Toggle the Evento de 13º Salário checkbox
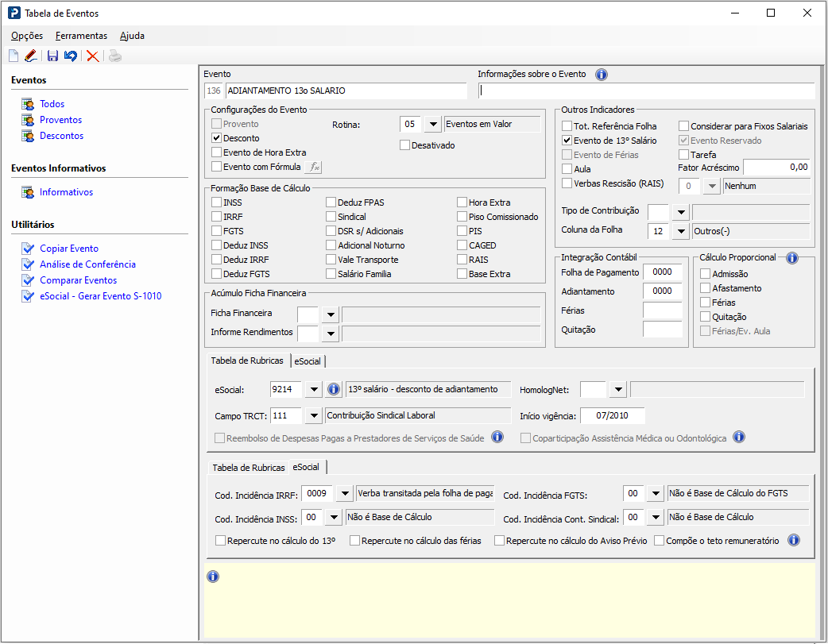This screenshot has width=828, height=644. 567,141
